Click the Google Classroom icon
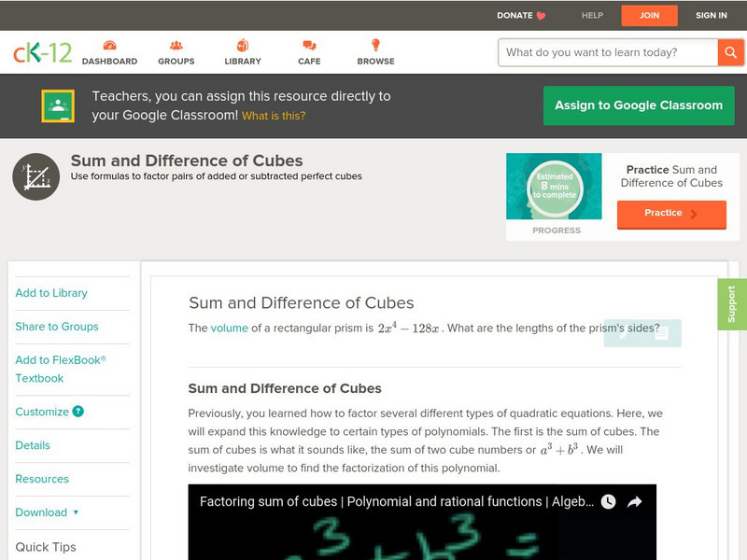 [58, 105]
